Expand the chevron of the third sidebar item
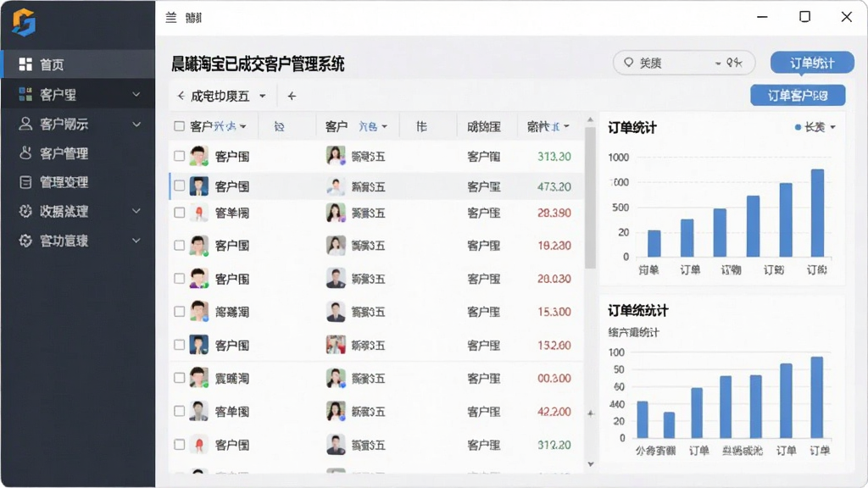Viewport: 868px width, 488px height. (136, 124)
